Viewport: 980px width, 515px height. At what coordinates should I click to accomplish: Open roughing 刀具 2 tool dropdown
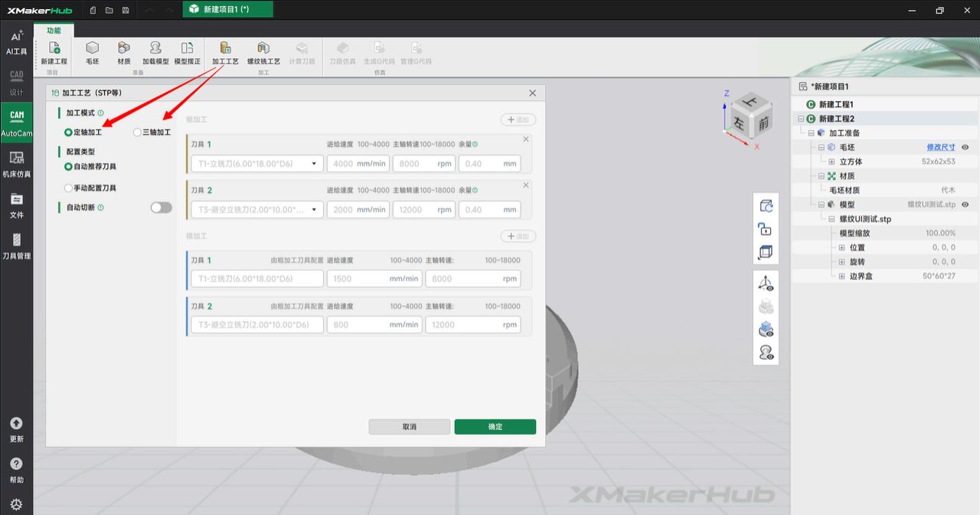coord(257,210)
